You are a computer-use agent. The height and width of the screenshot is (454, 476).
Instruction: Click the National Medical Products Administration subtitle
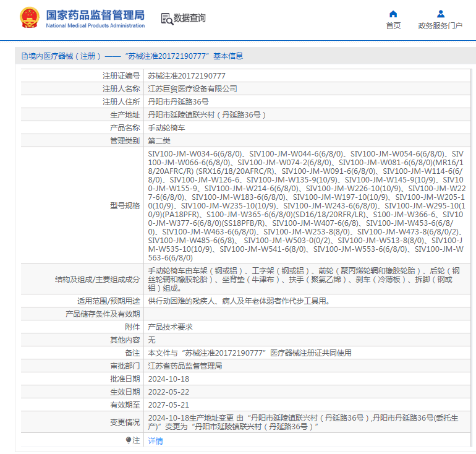95,26
